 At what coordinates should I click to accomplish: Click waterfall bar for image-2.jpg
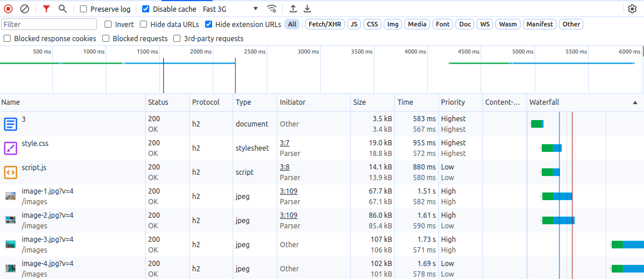coord(558,220)
